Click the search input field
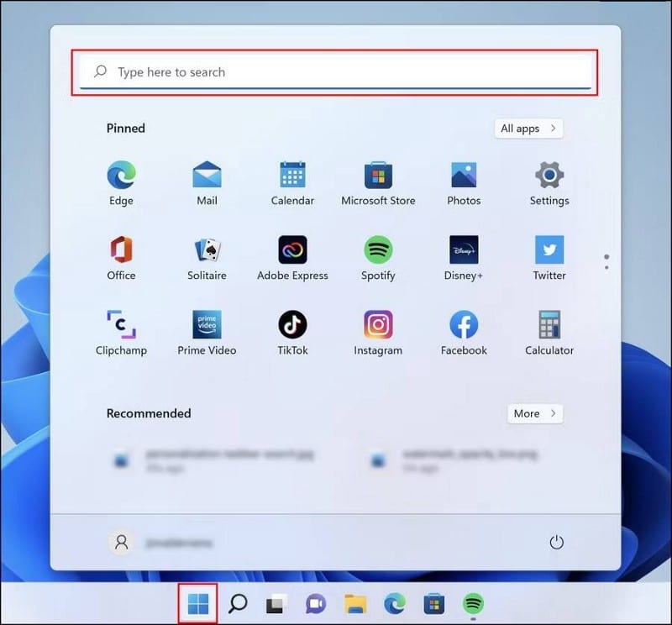Image resolution: width=672 pixels, height=625 pixels. coord(335,72)
